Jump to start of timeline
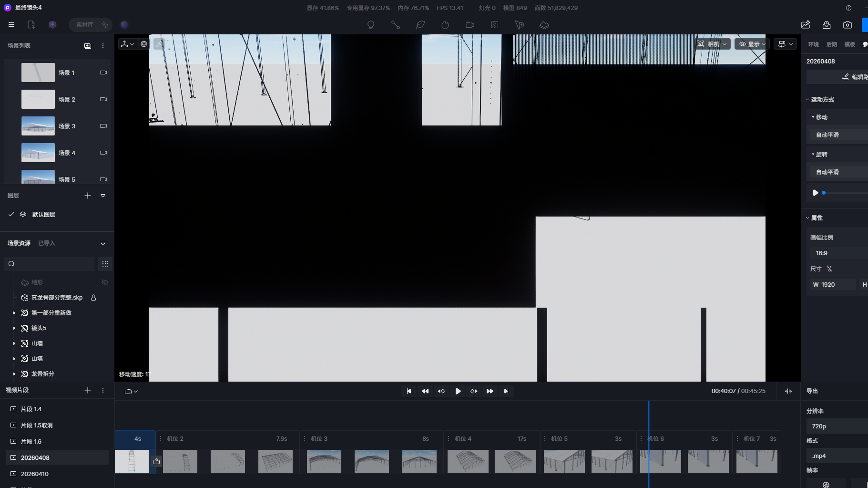The height and width of the screenshot is (488, 868). [x=408, y=391]
